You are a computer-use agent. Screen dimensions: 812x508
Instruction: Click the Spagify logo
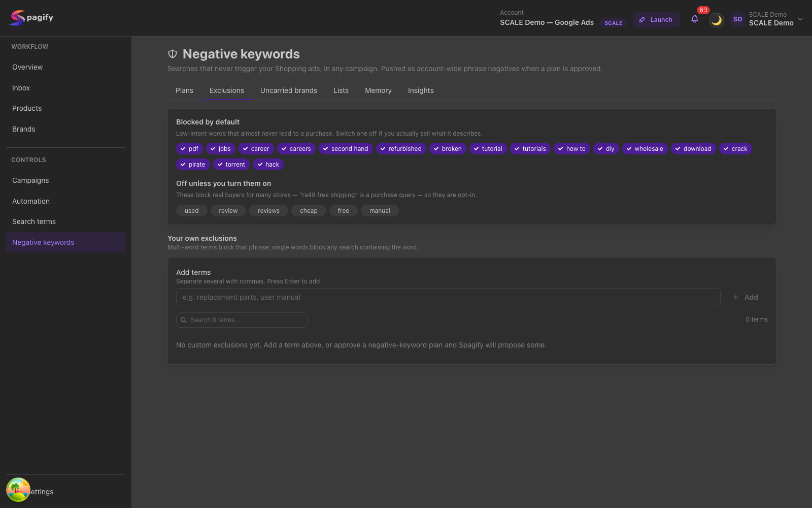pos(31,18)
